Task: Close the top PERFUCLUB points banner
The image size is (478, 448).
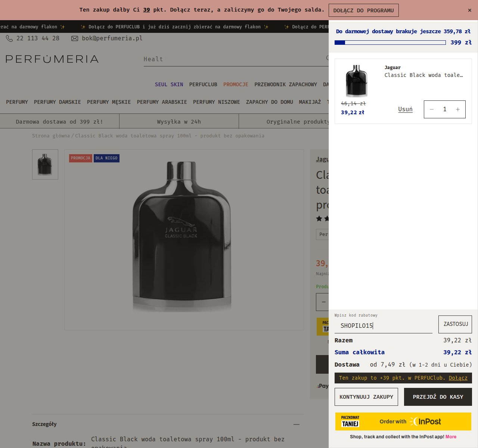Action: pos(470,10)
